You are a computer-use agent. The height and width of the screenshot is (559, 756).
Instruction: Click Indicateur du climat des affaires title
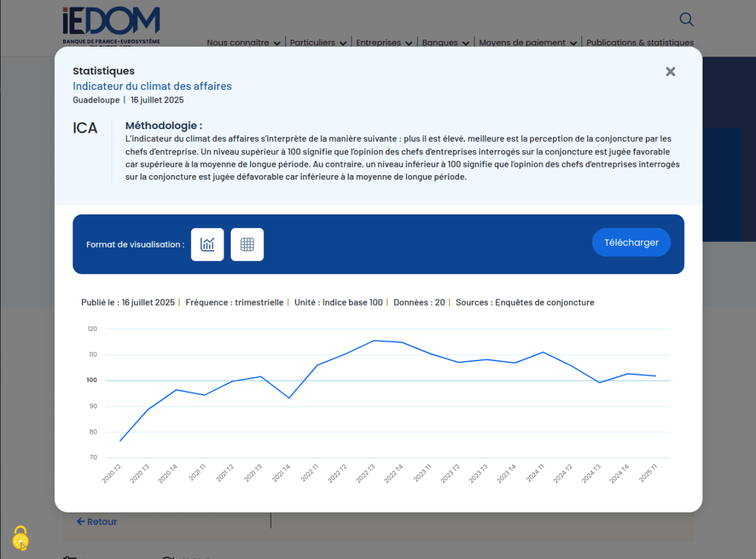coord(152,86)
